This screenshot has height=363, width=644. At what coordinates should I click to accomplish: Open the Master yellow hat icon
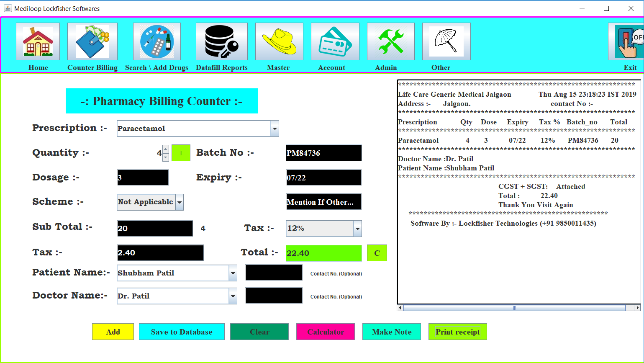point(279,41)
